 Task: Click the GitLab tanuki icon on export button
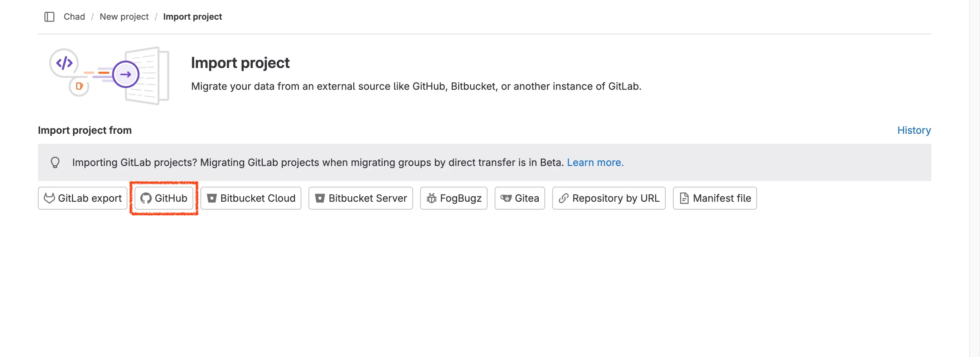(49, 198)
